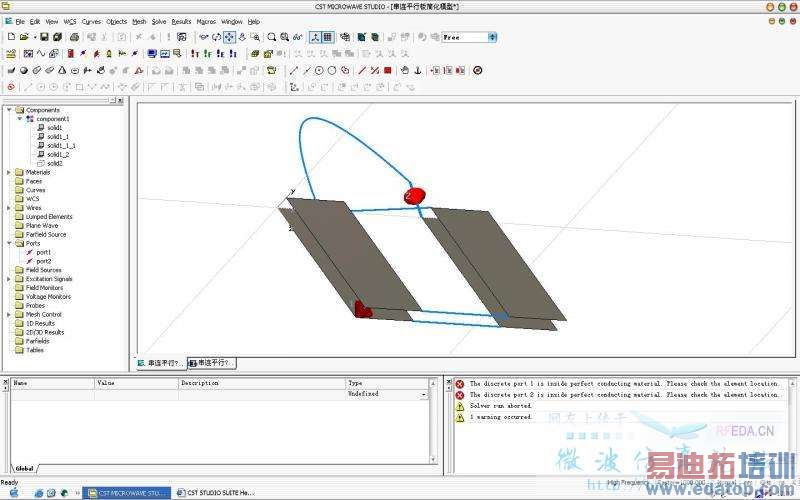Toggle the working plane grid icon
The height and width of the screenshot is (500, 800).
click(328, 37)
